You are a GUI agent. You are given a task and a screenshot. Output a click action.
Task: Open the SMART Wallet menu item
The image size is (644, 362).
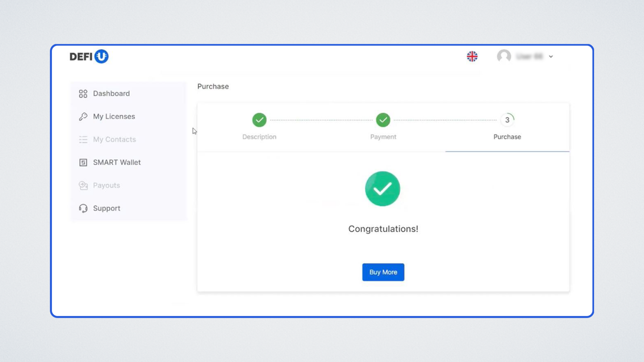(117, 163)
